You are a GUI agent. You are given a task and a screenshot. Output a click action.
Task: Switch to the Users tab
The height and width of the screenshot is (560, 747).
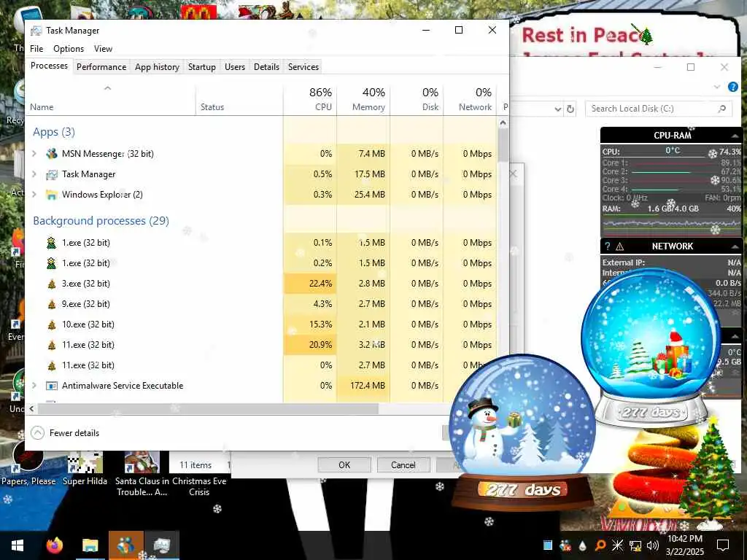coord(235,66)
